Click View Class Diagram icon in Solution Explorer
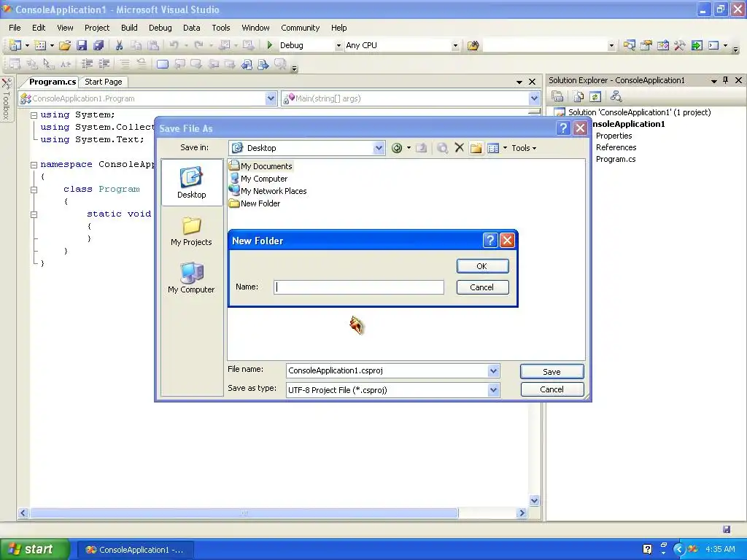The height and width of the screenshot is (560, 747). (x=616, y=97)
